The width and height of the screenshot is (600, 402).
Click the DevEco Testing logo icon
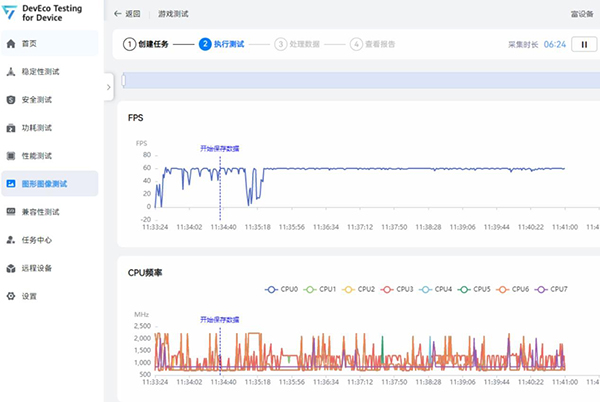(10, 15)
